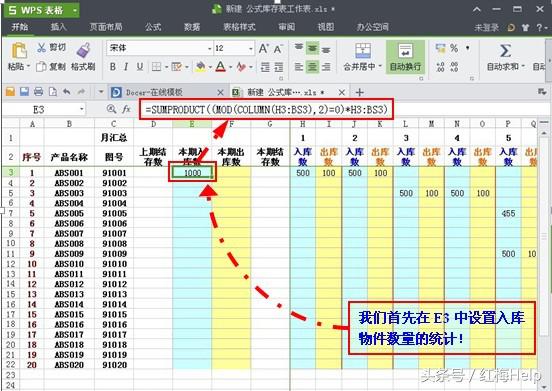Open the WPS application menu button
This screenshot has width=552, height=391.
[42, 10]
